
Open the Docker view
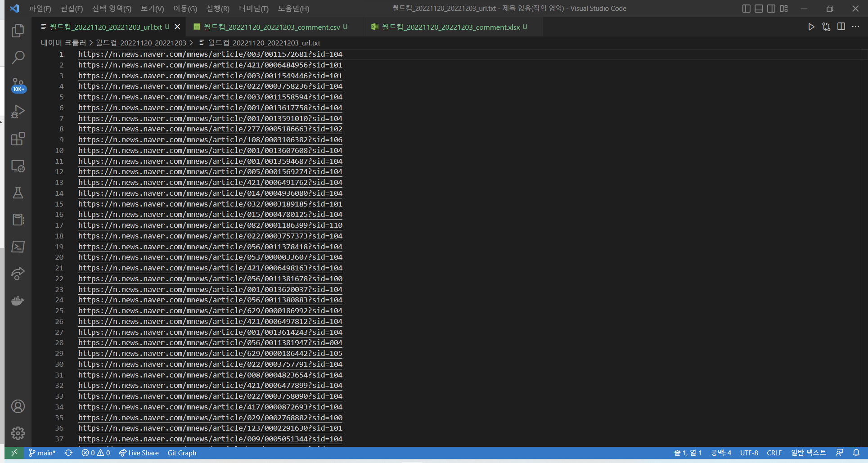click(x=18, y=301)
